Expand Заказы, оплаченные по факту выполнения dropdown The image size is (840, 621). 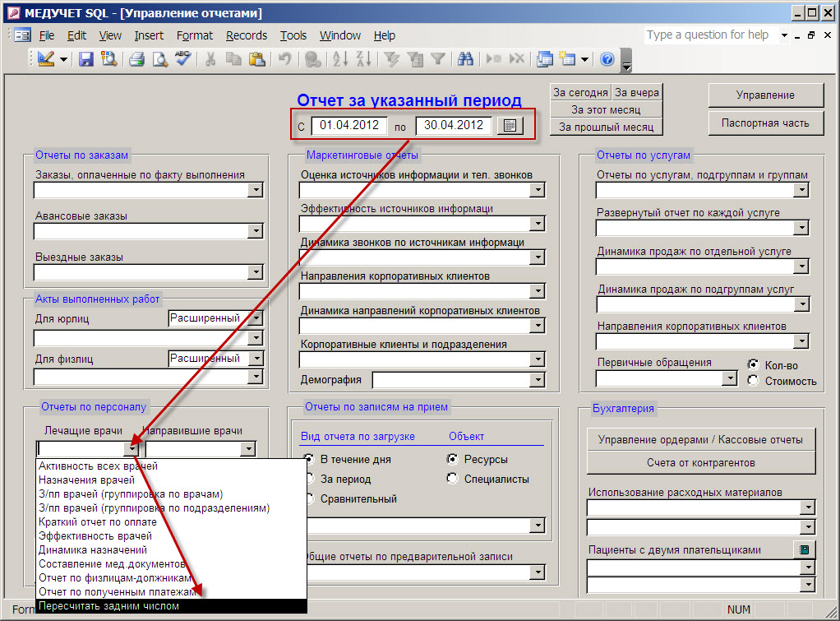pyautogui.click(x=256, y=190)
